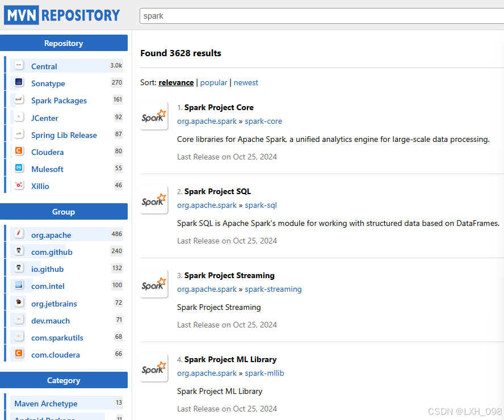
Task: Open the spark-streaming artifact link
Action: [x=273, y=289]
